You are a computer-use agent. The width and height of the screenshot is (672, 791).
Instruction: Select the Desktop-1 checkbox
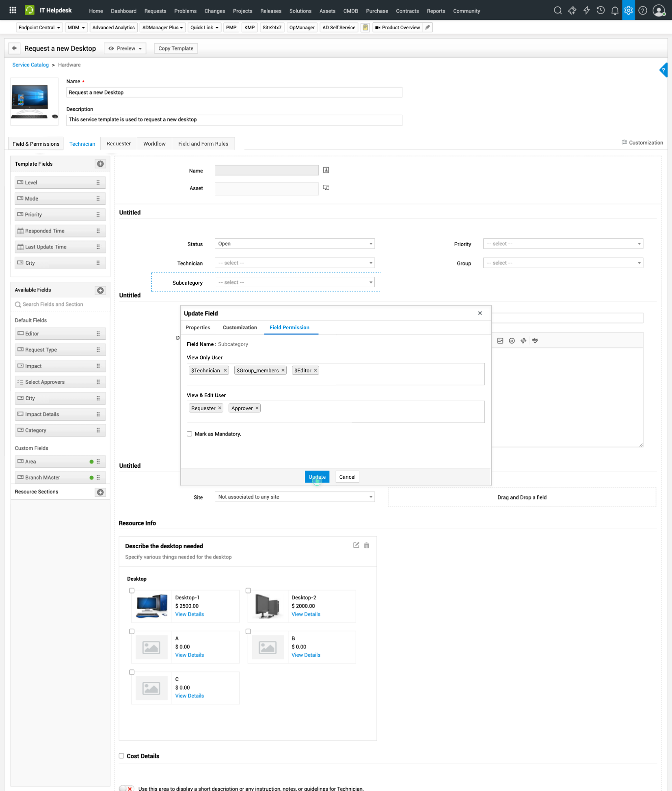point(132,590)
